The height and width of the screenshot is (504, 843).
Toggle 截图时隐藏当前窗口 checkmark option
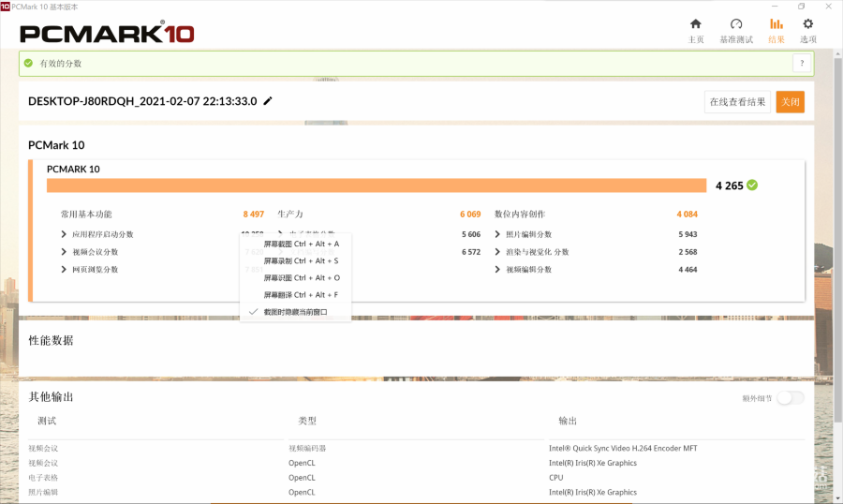(x=295, y=312)
